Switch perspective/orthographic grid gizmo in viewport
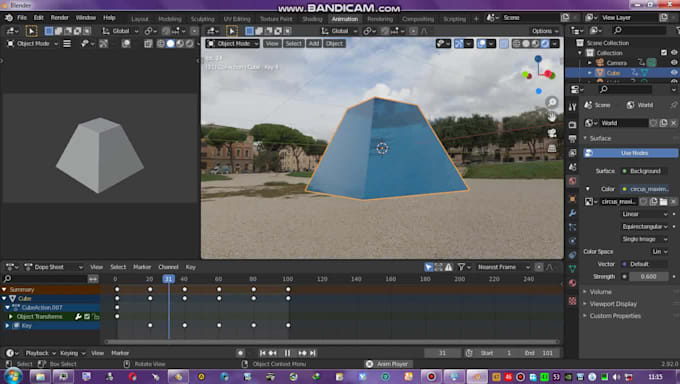Image resolution: width=680 pixels, height=384 pixels. click(x=552, y=148)
